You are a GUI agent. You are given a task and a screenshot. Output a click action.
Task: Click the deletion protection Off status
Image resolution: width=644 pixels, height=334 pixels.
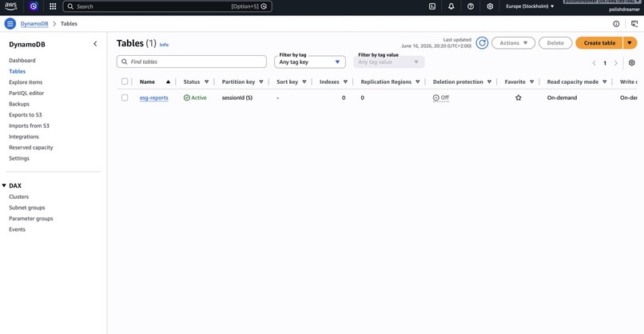coord(441,97)
